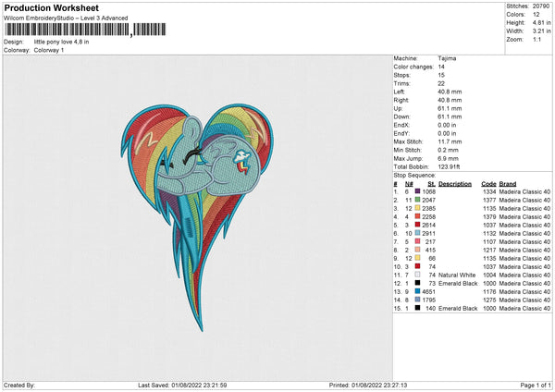Screen dimensions: 555x392
Task: Click the green swatch beside 2047 stitches
Action: [418, 200]
